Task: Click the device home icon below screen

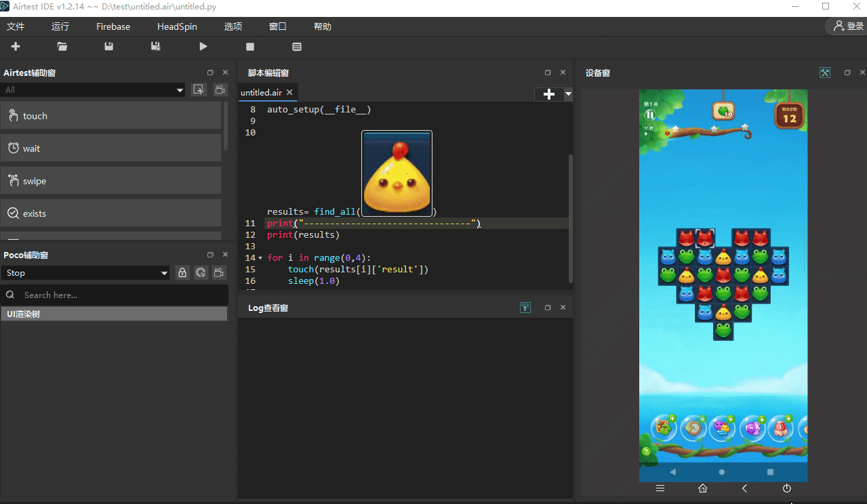Action: coord(702,488)
